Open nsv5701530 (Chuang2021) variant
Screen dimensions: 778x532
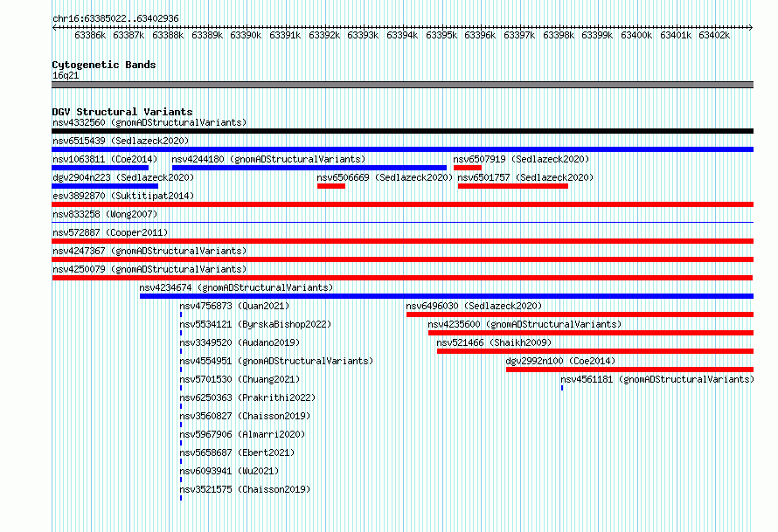tap(240, 379)
